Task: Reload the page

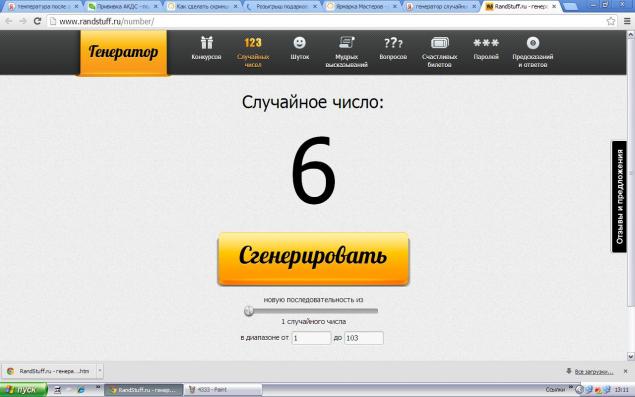Action: (x=37, y=21)
